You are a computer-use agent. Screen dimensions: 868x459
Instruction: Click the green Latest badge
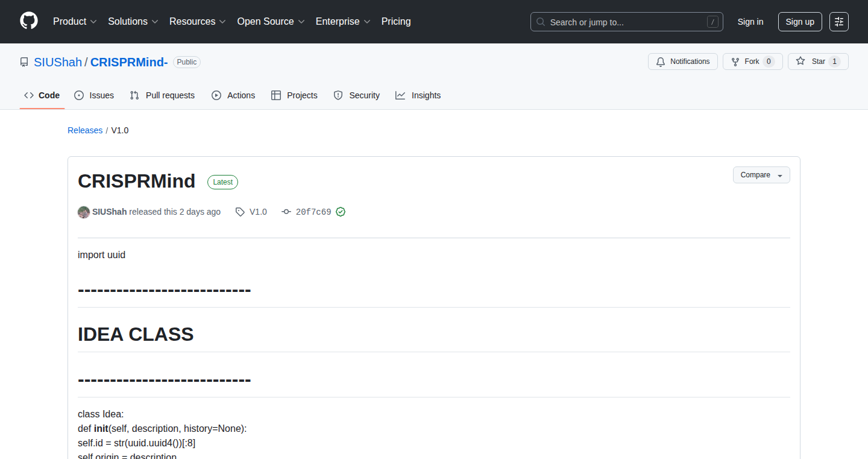pos(223,182)
